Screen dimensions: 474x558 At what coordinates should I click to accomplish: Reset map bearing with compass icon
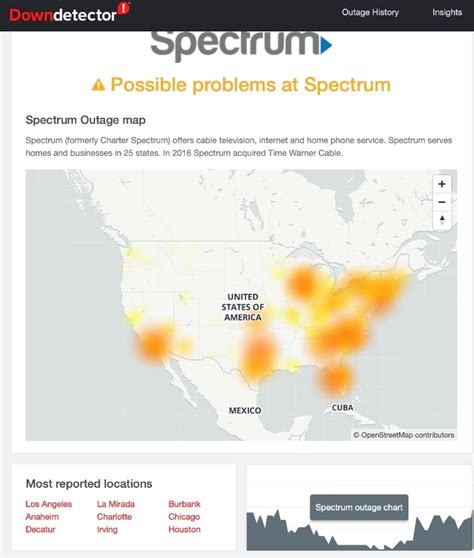tap(442, 220)
